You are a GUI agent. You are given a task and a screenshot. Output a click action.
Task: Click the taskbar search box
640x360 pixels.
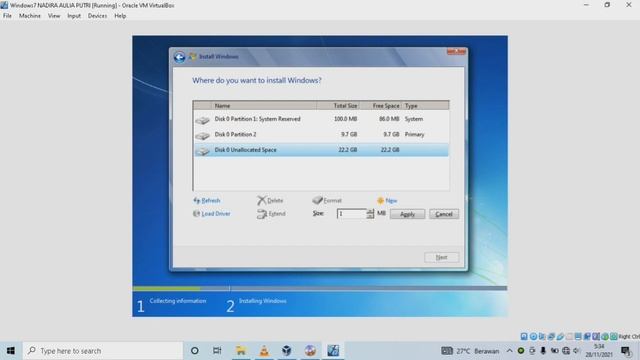pos(102,351)
